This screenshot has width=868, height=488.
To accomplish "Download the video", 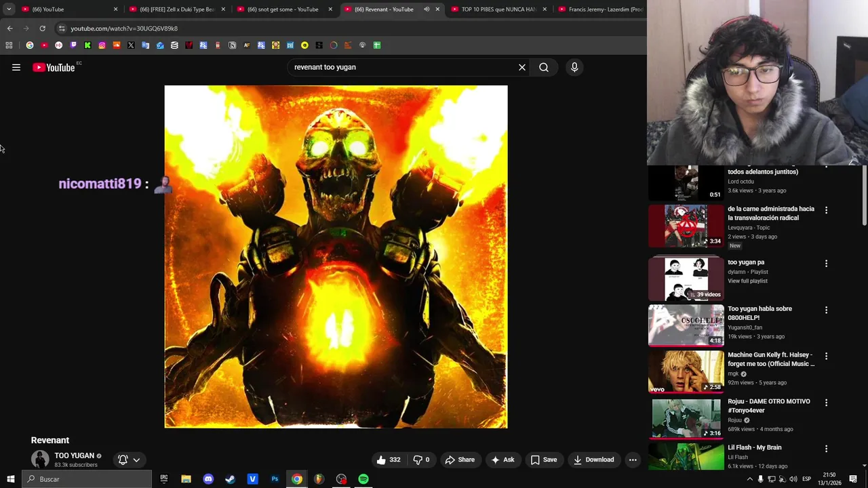I will [593, 460].
